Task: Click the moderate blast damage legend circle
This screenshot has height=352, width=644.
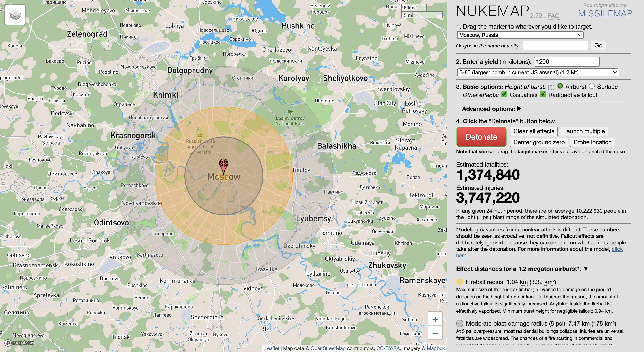Action: click(460, 323)
